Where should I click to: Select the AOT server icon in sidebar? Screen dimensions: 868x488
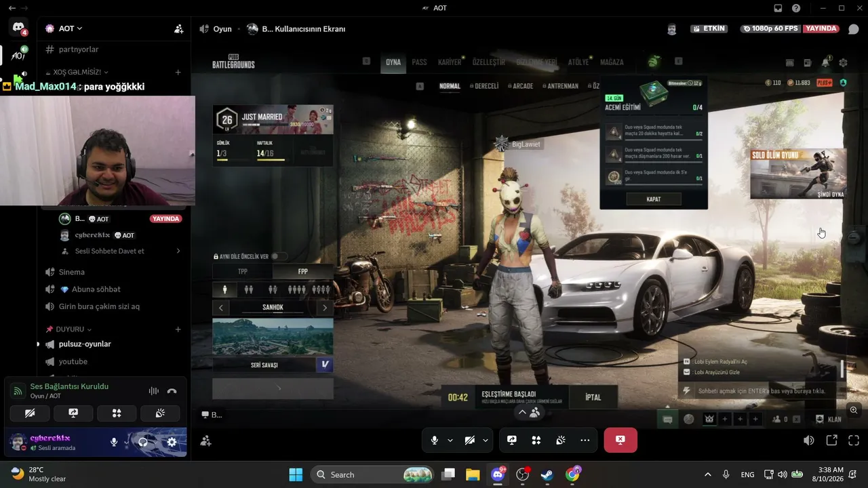click(18, 56)
